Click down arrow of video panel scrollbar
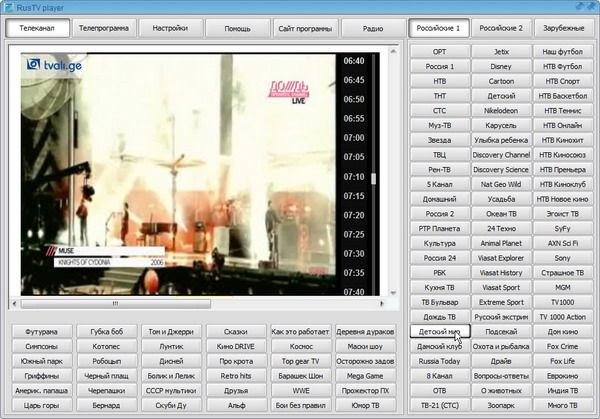This screenshot has height=419, width=600. [393, 293]
